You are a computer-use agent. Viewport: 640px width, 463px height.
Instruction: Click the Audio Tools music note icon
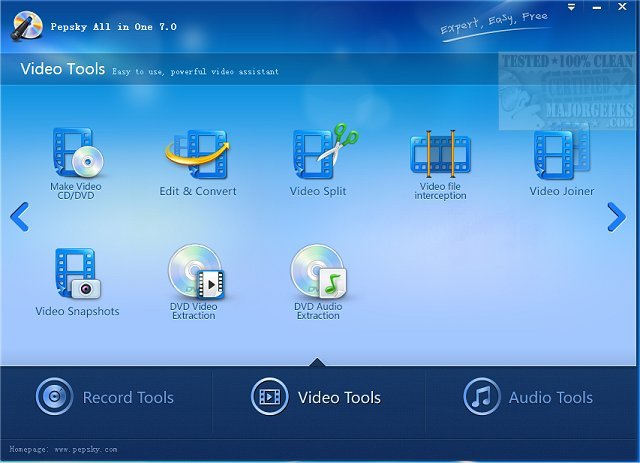pyautogui.click(x=482, y=396)
